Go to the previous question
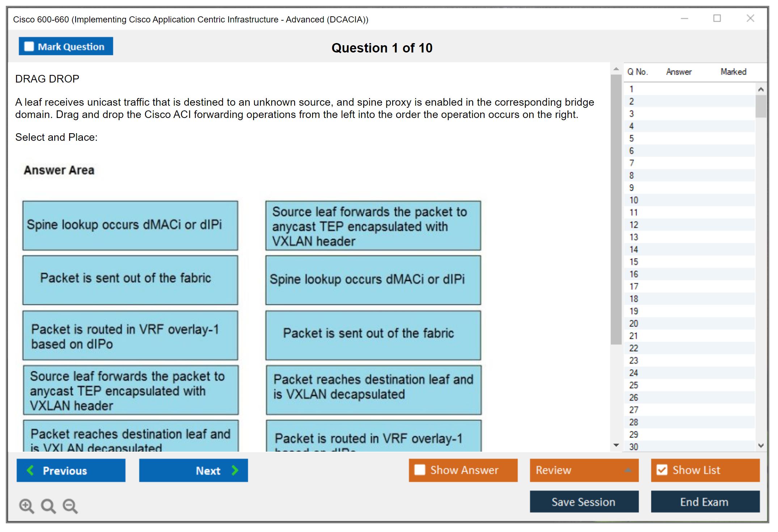 coord(71,470)
